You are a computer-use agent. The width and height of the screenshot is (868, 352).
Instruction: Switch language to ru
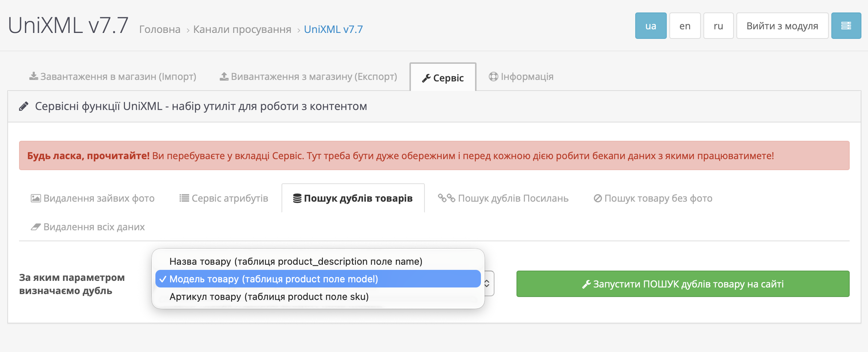(x=718, y=26)
